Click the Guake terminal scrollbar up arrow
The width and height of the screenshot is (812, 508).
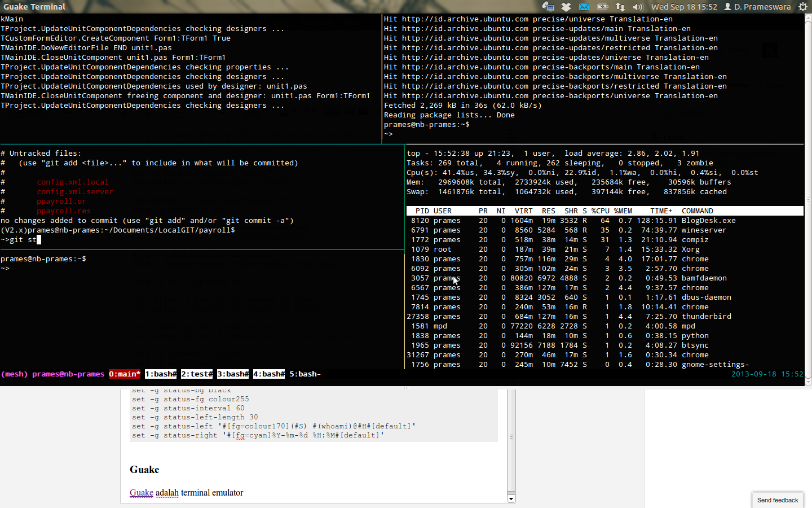[x=807, y=17]
